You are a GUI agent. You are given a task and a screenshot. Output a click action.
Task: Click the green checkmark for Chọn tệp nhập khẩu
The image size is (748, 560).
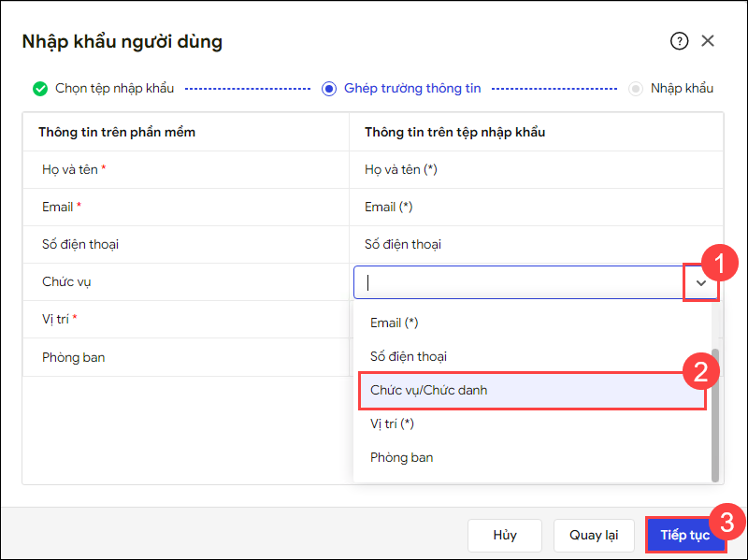click(40, 89)
